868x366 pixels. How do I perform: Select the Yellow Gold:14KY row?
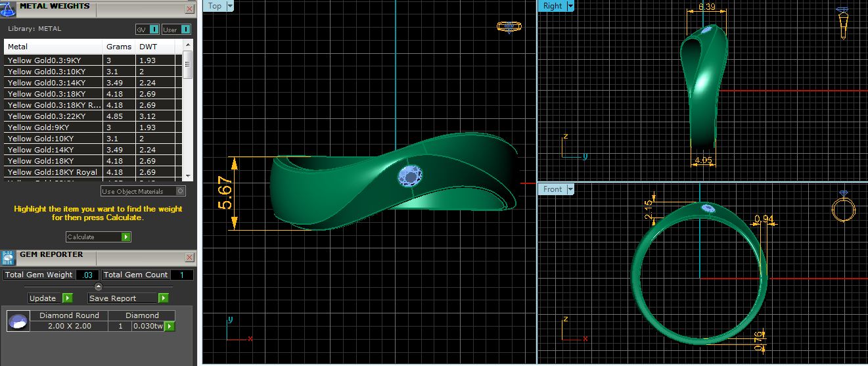[x=53, y=150]
